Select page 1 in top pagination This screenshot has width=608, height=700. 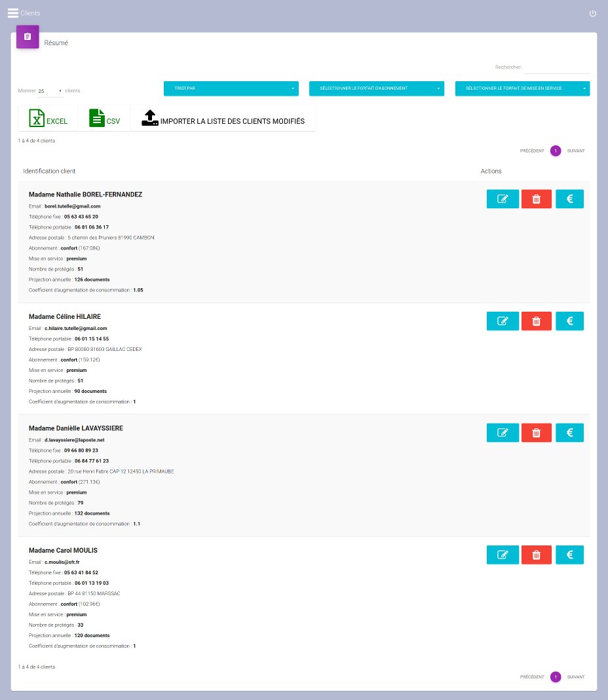556,151
